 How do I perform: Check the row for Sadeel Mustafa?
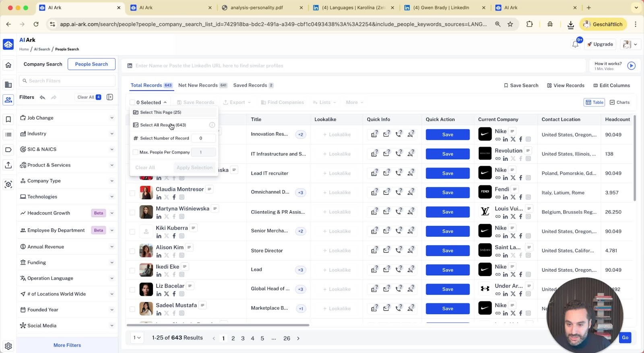(x=132, y=309)
